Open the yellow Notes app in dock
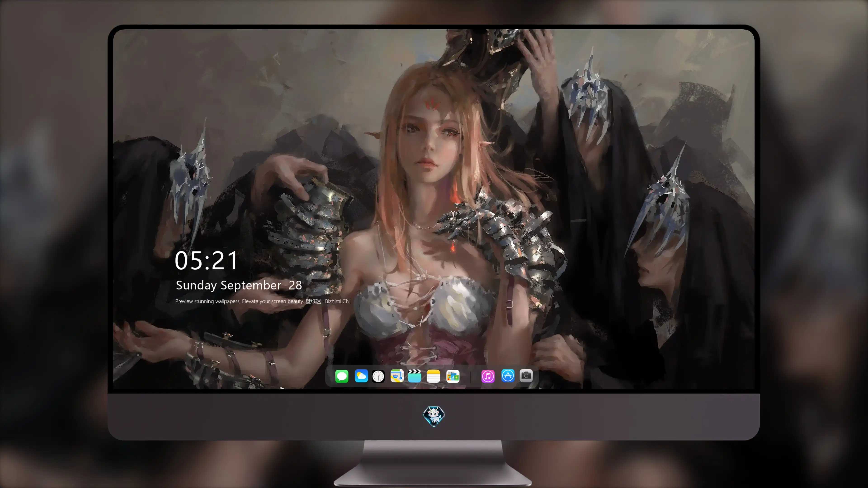The image size is (868, 488). pyautogui.click(x=433, y=376)
